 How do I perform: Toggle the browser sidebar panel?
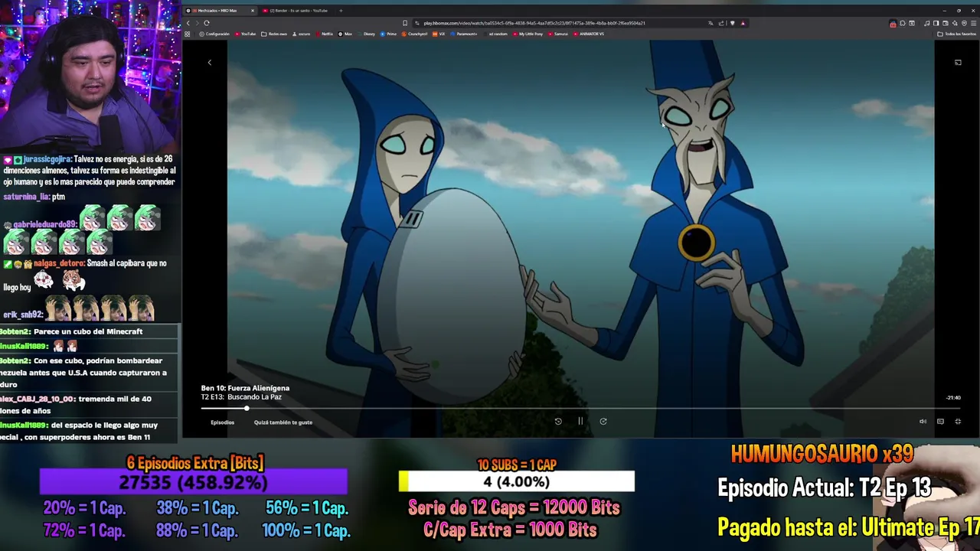pyautogui.click(x=936, y=23)
